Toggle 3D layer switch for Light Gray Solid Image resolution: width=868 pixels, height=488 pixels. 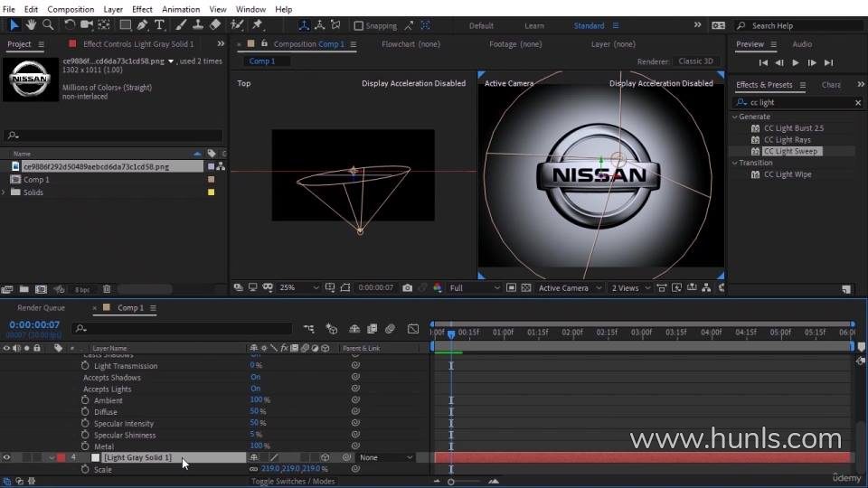[325, 457]
